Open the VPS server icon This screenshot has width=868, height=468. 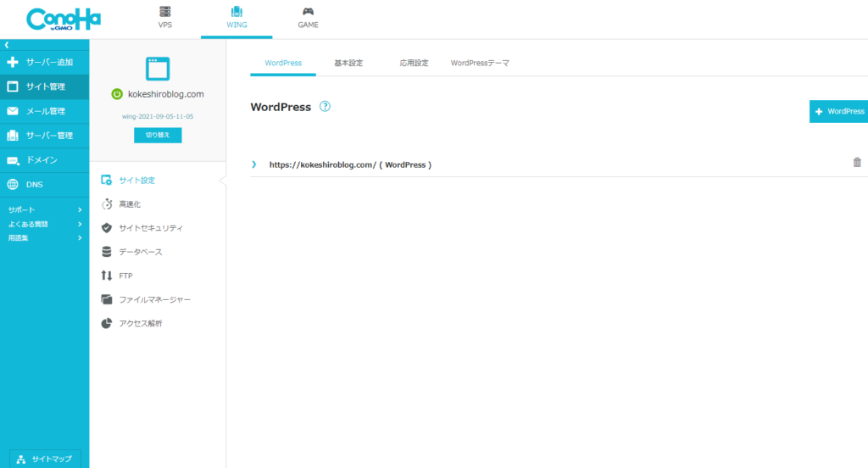point(165,12)
